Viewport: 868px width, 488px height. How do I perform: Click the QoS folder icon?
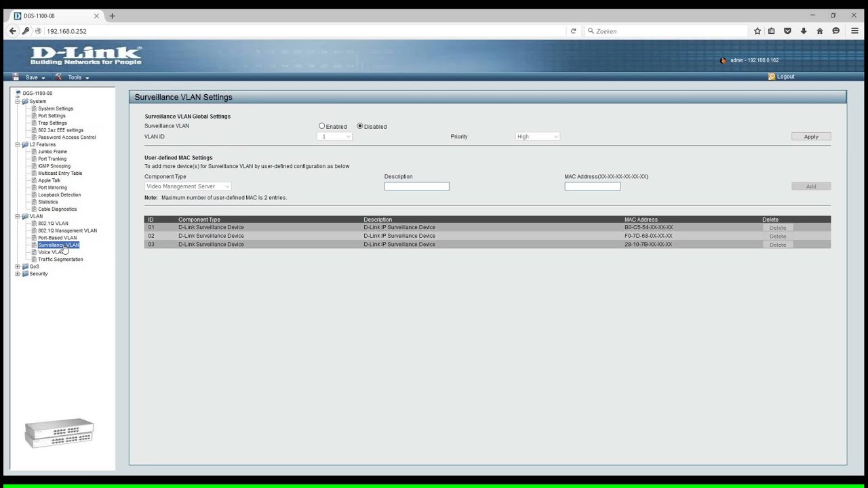[25, 266]
